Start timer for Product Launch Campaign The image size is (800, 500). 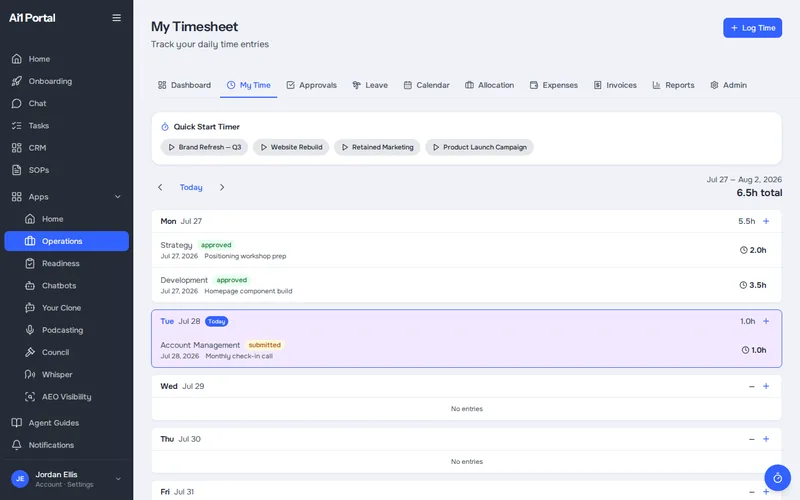click(x=480, y=147)
